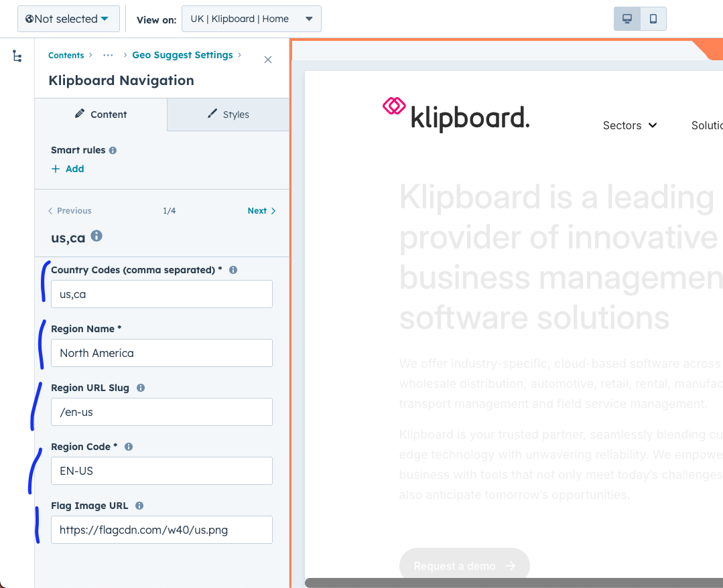Click the plus icon to add smart rule
Screen dimensions: 723x588
click(56, 169)
